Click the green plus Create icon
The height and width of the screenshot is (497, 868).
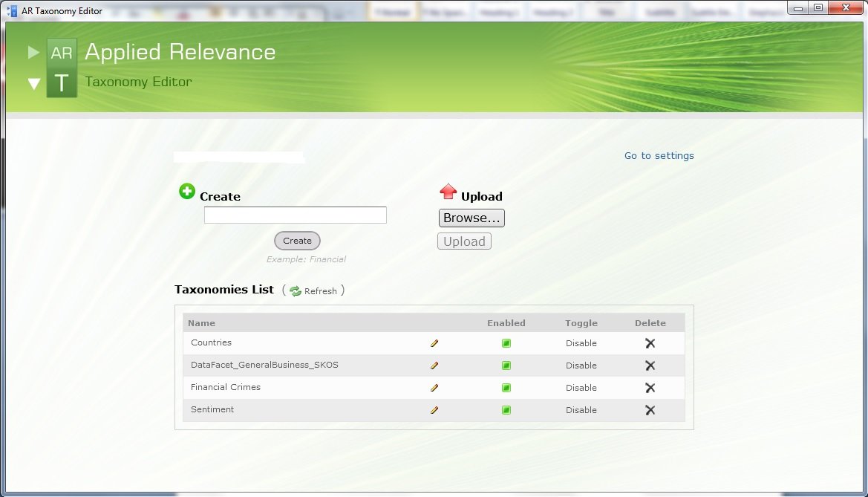tap(187, 192)
